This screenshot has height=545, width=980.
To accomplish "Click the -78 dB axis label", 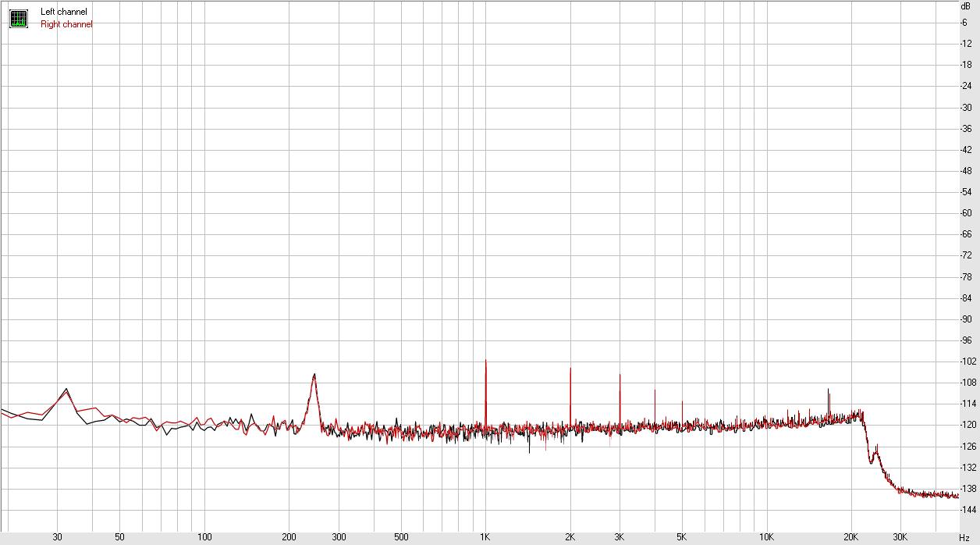I will pyautogui.click(x=965, y=276).
